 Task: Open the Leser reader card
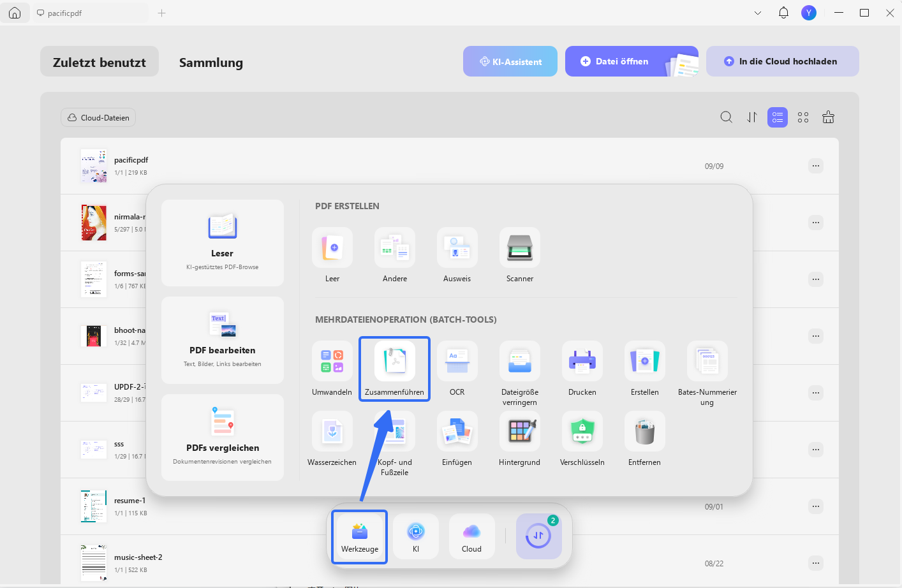(x=223, y=243)
